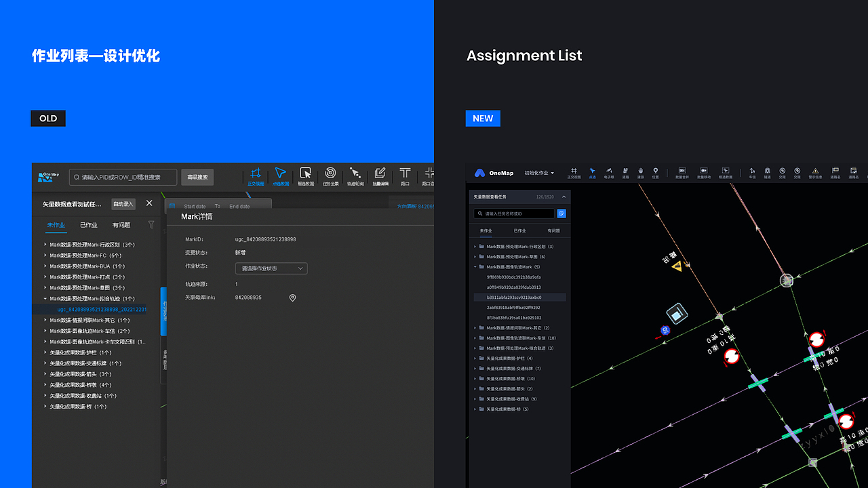This screenshot has width=868, height=488.
Task: Select the 点选 tool in NEW toolbar
Action: pyautogui.click(x=592, y=173)
